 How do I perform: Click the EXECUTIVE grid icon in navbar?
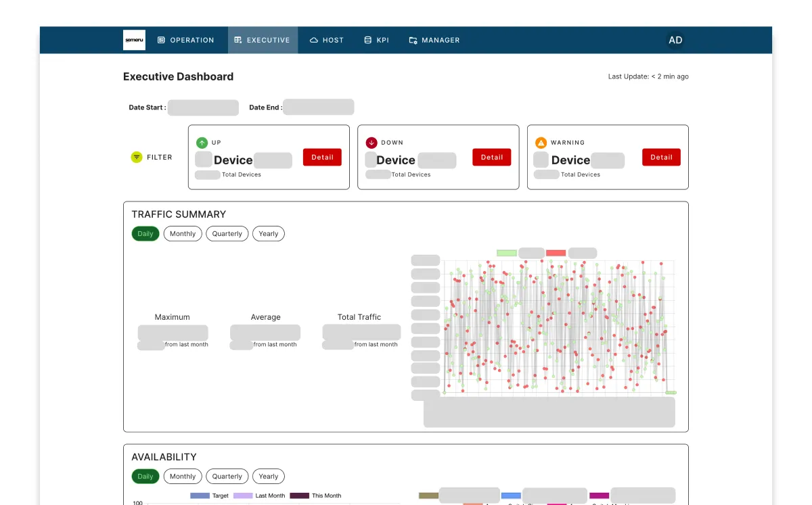[240, 40]
